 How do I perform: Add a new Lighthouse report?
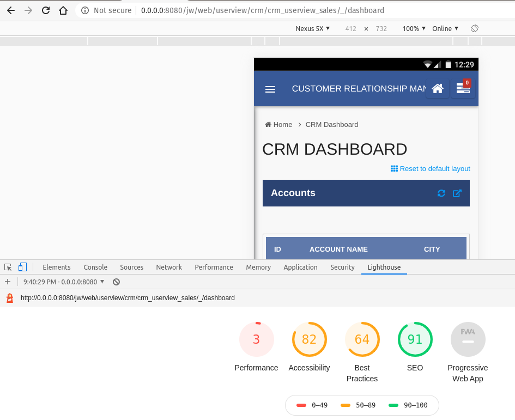point(8,282)
